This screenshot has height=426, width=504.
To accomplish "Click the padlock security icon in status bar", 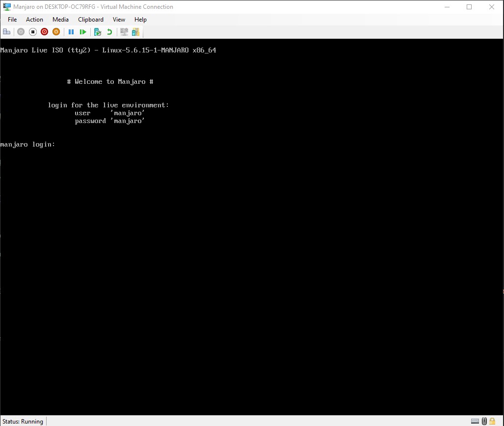I will tap(492, 421).
